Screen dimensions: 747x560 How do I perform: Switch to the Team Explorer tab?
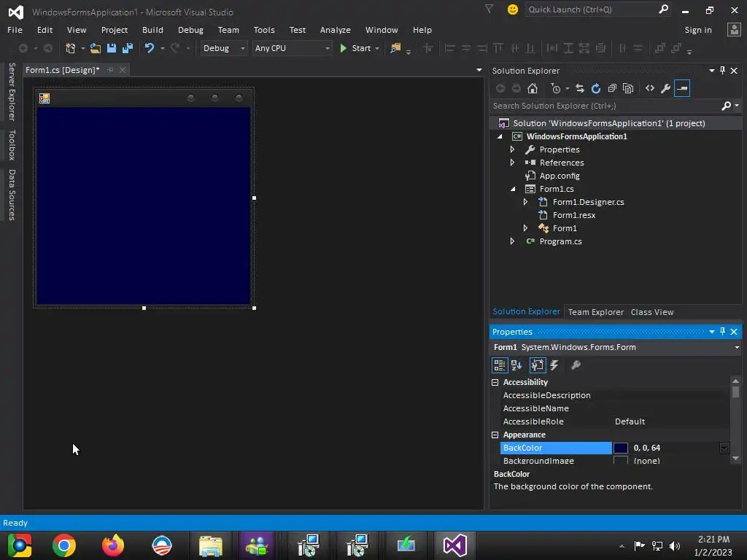pos(595,312)
